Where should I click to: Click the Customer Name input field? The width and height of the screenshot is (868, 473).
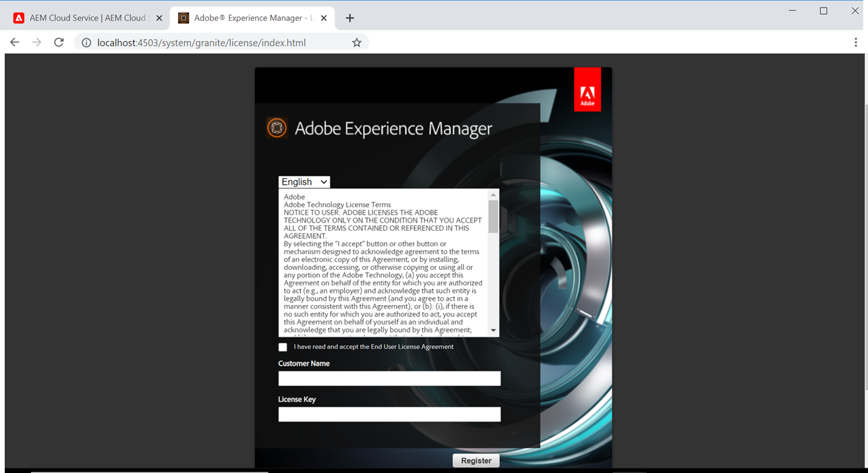389,379
